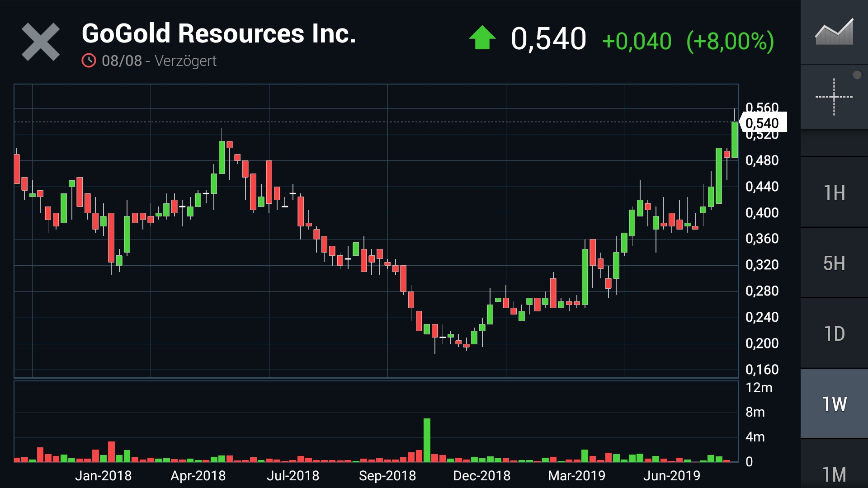Viewport: 868px width, 488px height.
Task: Select the 1W timeframe tab
Action: pyautogui.click(x=834, y=404)
